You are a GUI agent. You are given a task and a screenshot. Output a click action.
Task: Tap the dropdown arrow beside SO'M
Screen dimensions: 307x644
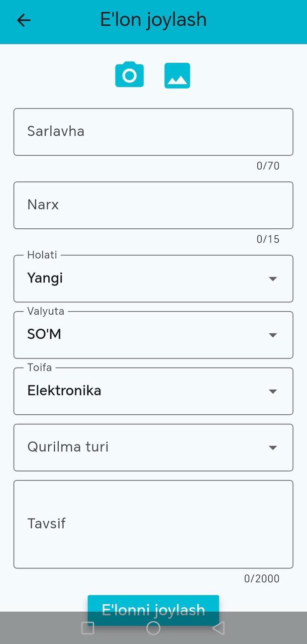[273, 335]
